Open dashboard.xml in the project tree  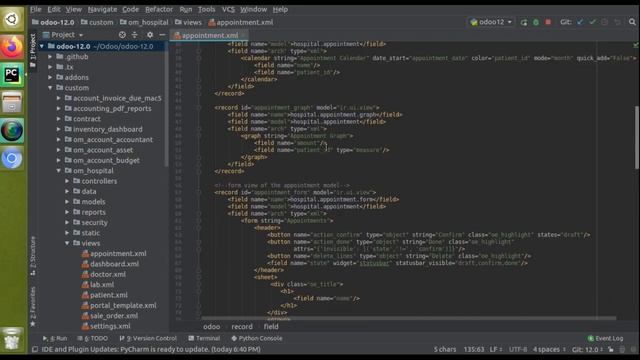coord(114,264)
